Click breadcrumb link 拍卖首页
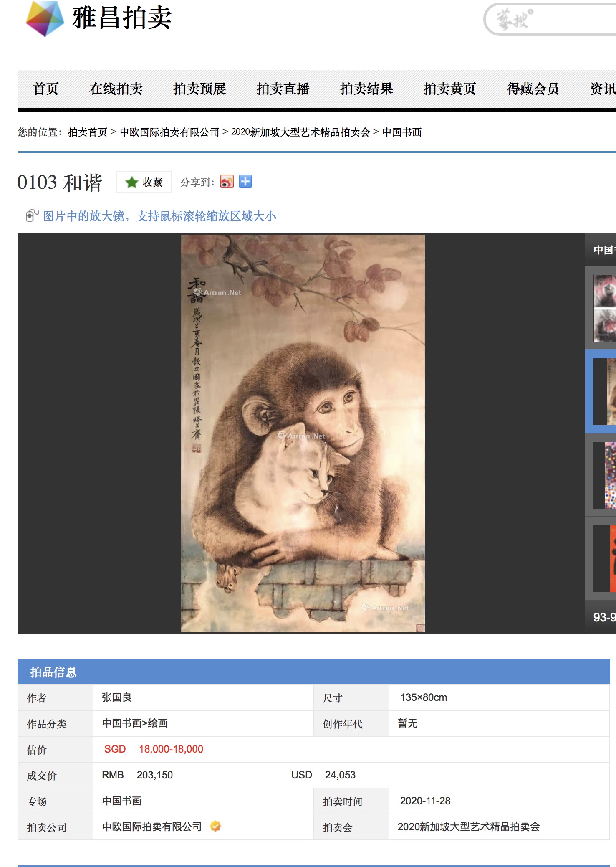This screenshot has width=616, height=867. tap(88, 132)
